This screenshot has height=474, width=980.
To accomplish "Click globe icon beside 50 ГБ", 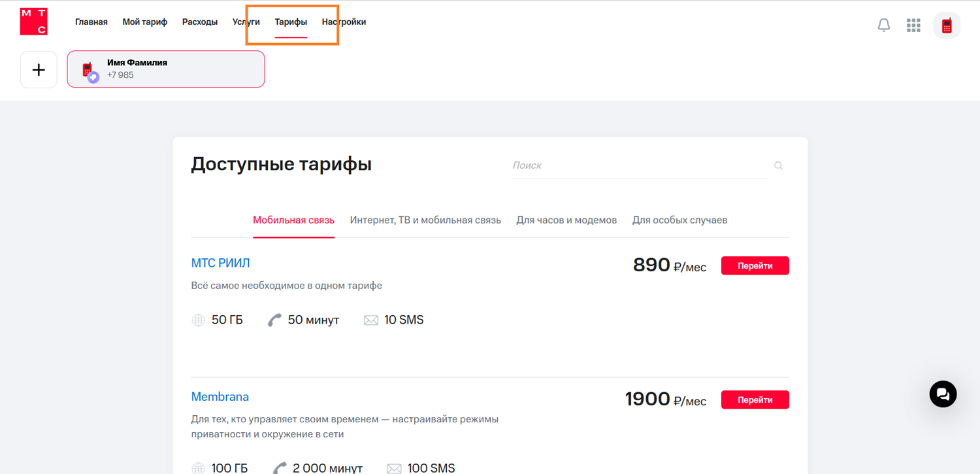I will (x=198, y=320).
